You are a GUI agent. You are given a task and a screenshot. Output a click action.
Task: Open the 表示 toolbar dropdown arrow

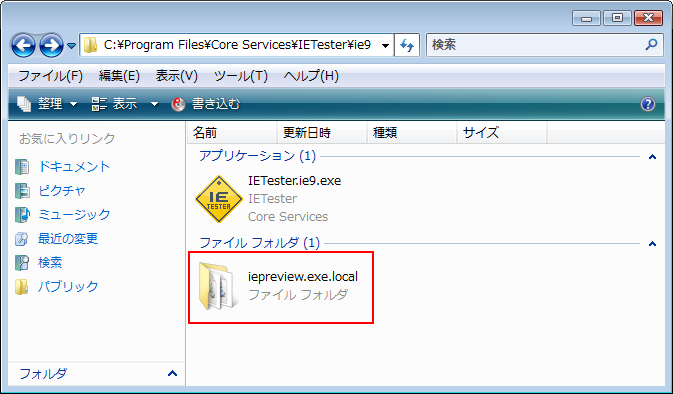point(154,104)
